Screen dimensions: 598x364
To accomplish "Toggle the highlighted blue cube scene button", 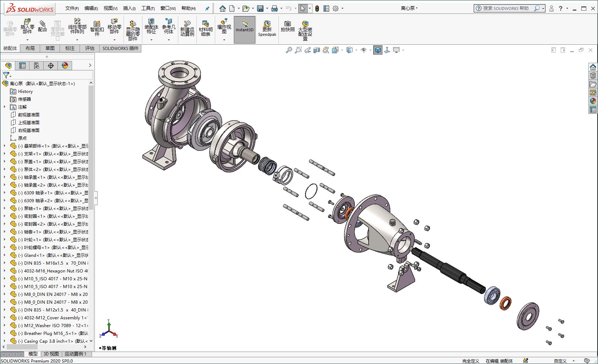I will click(378, 50).
